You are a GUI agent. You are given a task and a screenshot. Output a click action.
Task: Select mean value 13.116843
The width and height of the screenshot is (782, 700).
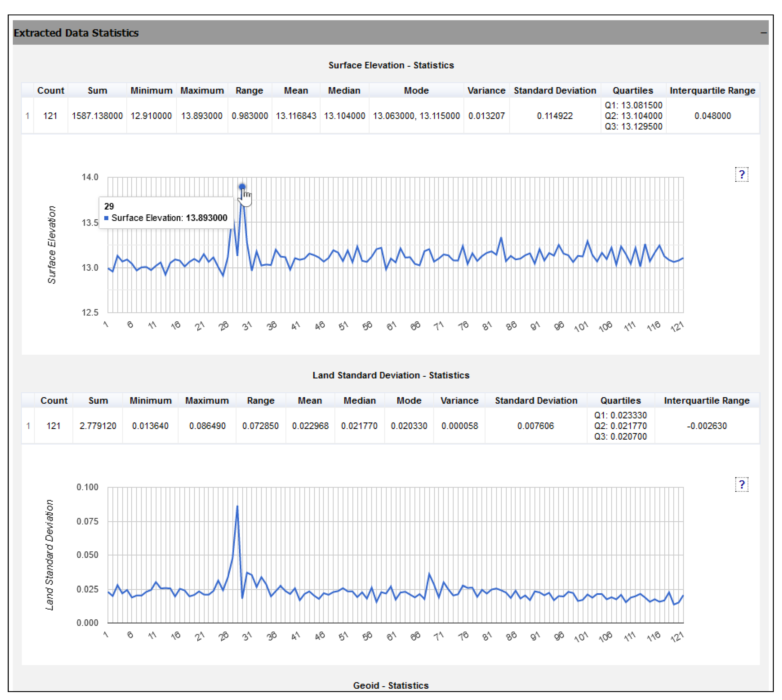[296, 116]
